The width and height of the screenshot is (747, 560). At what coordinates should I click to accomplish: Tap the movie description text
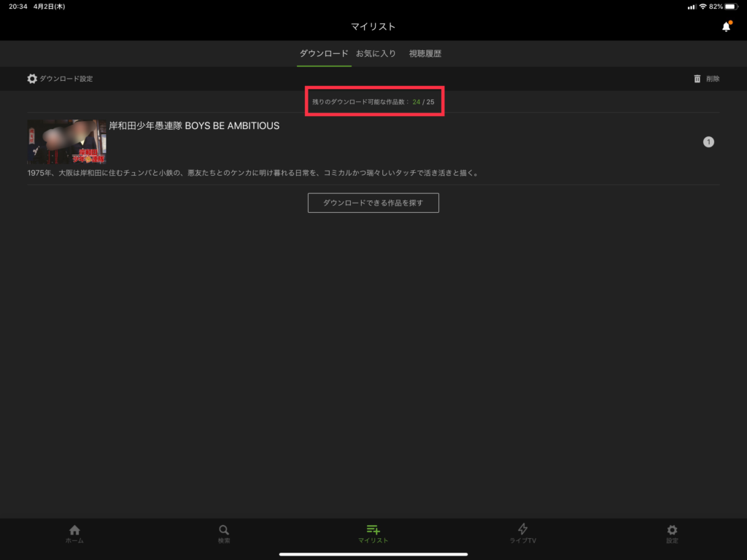pos(253,173)
